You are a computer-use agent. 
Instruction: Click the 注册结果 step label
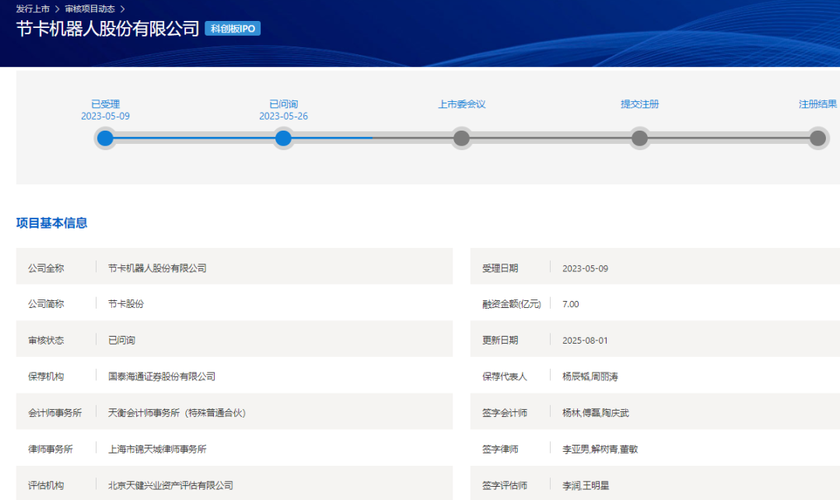[818, 104]
